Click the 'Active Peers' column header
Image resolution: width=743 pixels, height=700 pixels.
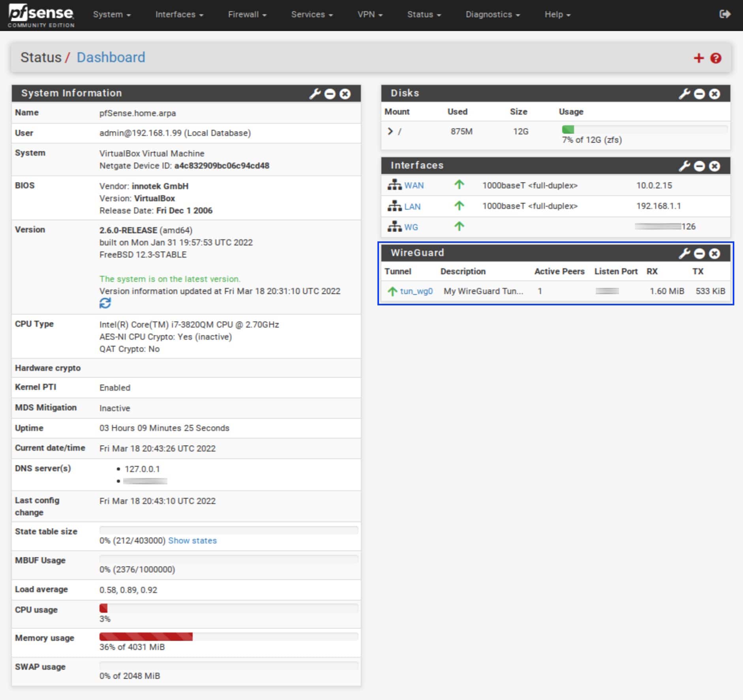(x=559, y=271)
